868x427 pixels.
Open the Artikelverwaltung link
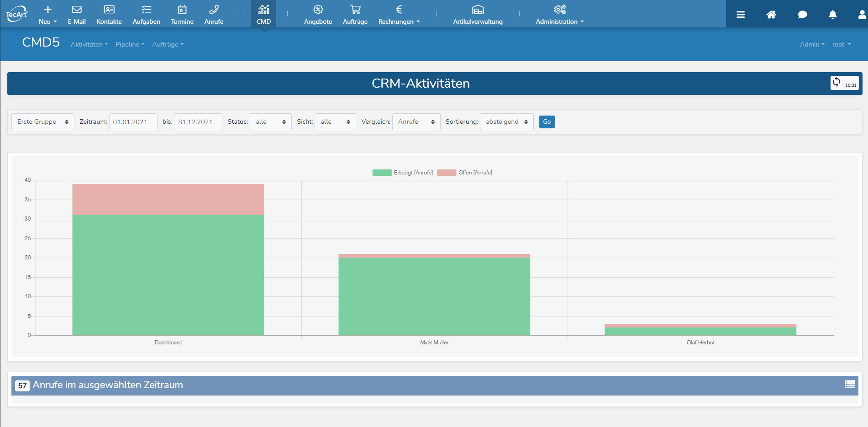coord(478,14)
